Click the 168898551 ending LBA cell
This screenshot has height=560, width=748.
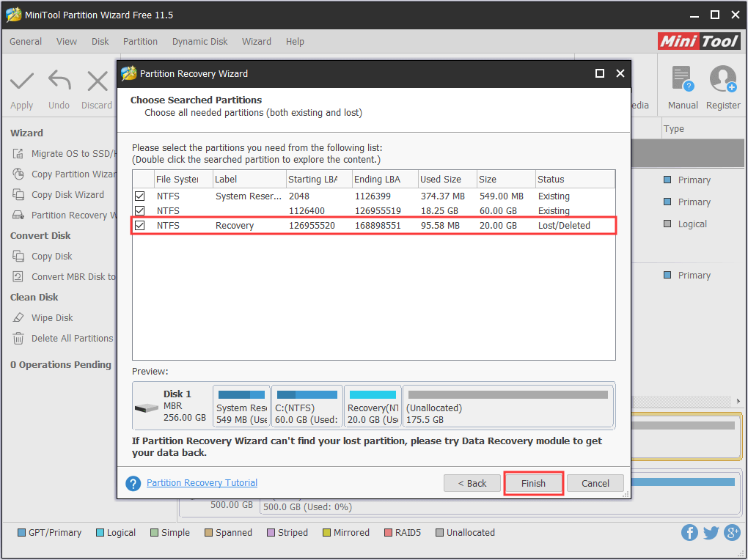(378, 226)
